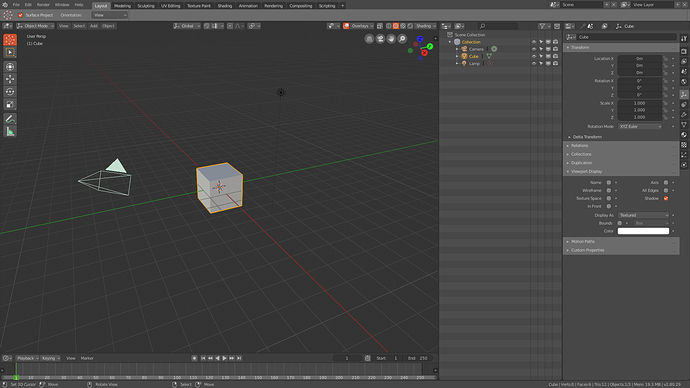
Task: Switch to the Shading workspace tab
Action: (x=224, y=6)
